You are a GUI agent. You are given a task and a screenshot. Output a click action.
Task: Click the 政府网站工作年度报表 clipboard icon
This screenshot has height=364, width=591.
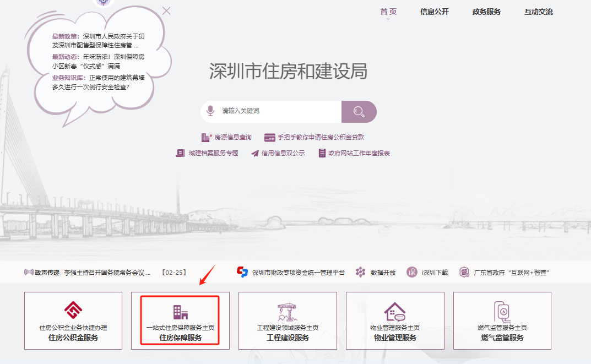click(x=322, y=152)
